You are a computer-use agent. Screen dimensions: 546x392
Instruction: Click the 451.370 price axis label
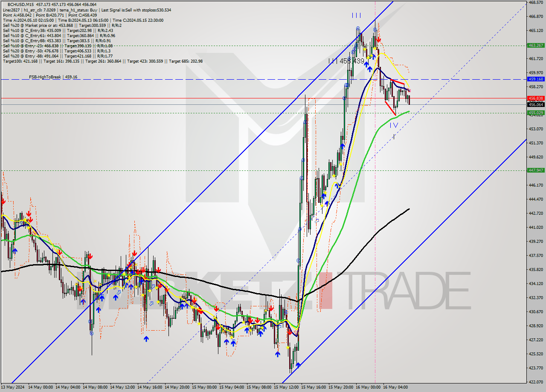(x=535, y=143)
